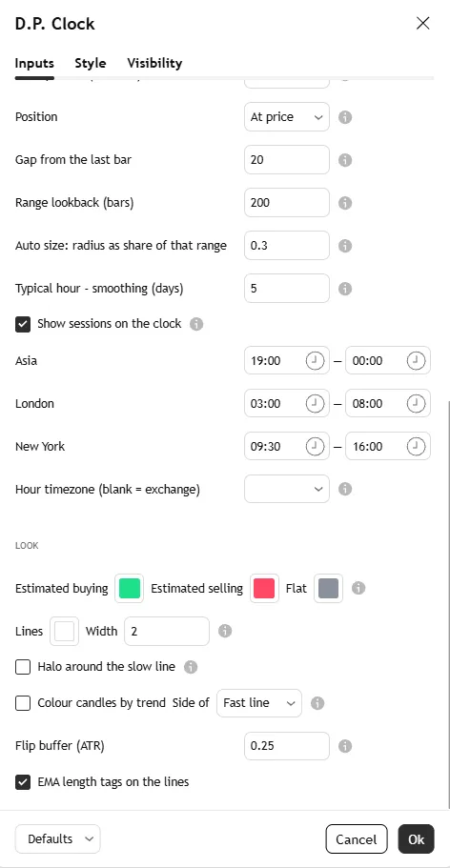This screenshot has height=868, width=450.
Task: Click the Ok button
Action: 417,839
